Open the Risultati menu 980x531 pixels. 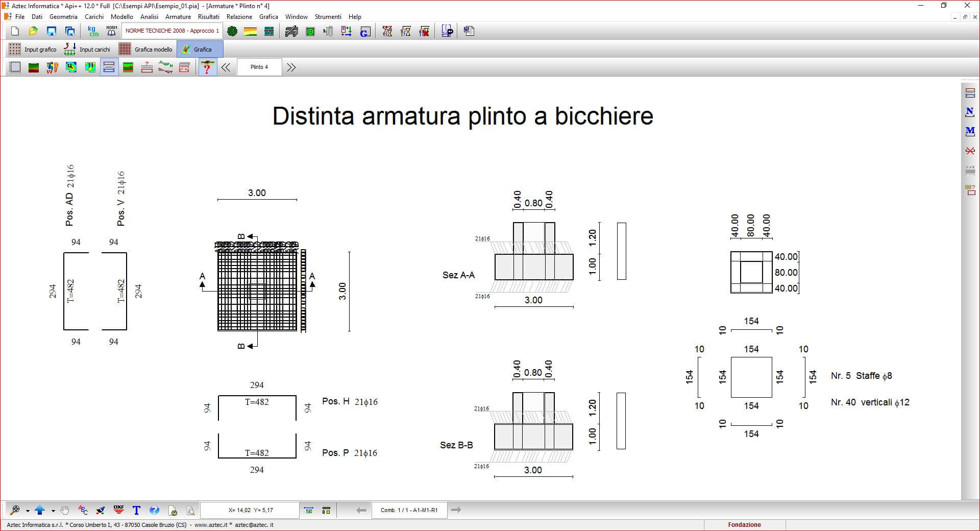(208, 17)
